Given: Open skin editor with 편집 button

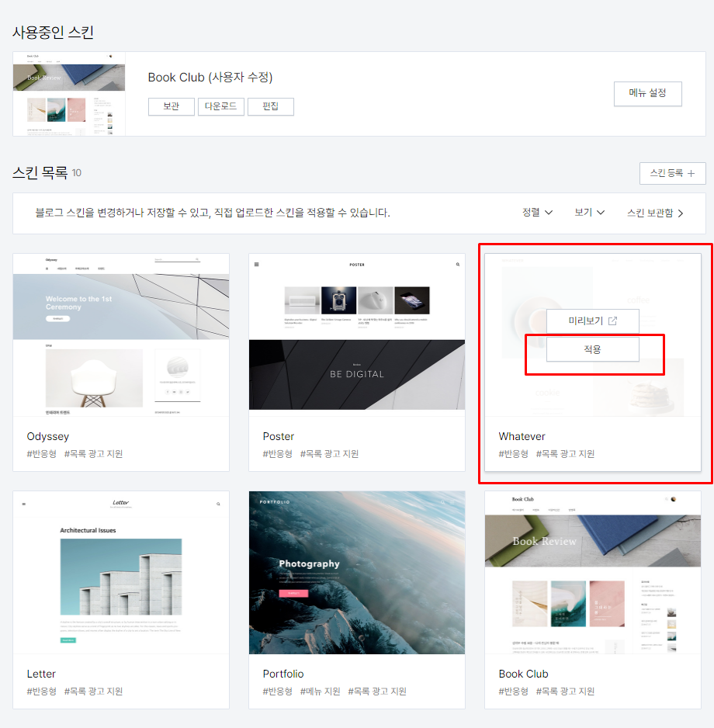Looking at the screenshot, I should [x=271, y=106].
